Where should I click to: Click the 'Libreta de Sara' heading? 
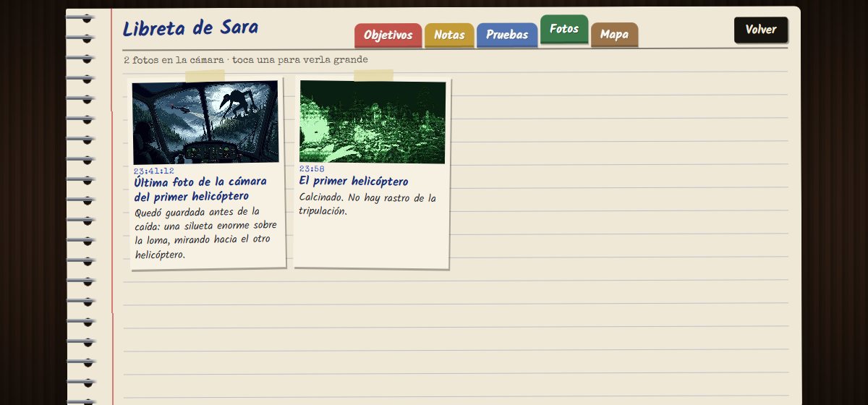click(190, 29)
